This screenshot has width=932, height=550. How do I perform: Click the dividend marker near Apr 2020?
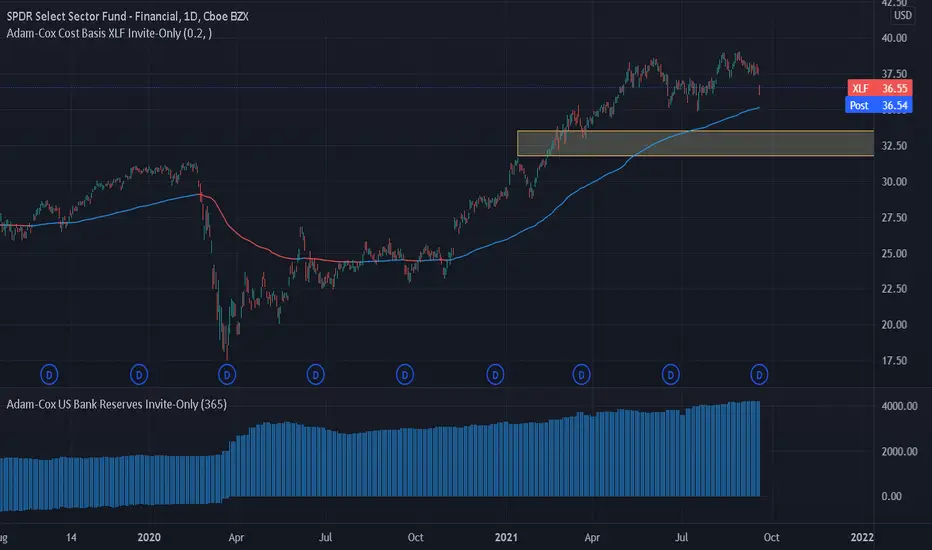coord(226,375)
